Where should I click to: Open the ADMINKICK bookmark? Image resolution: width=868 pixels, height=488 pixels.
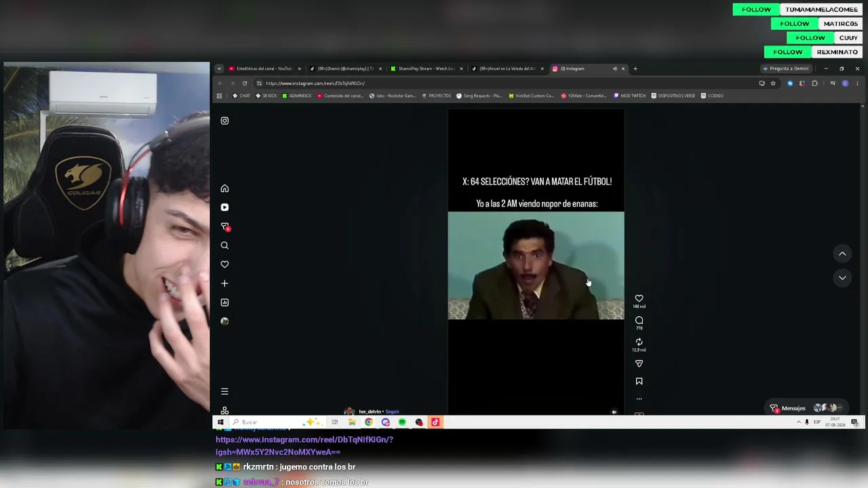[x=296, y=96]
